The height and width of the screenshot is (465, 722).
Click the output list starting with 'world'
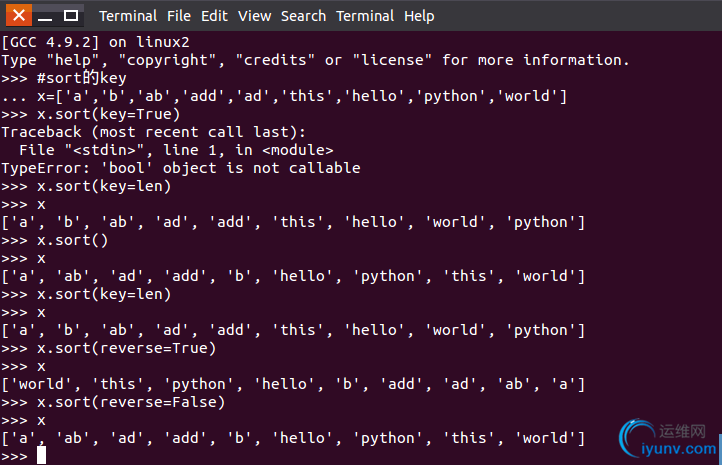(293, 384)
